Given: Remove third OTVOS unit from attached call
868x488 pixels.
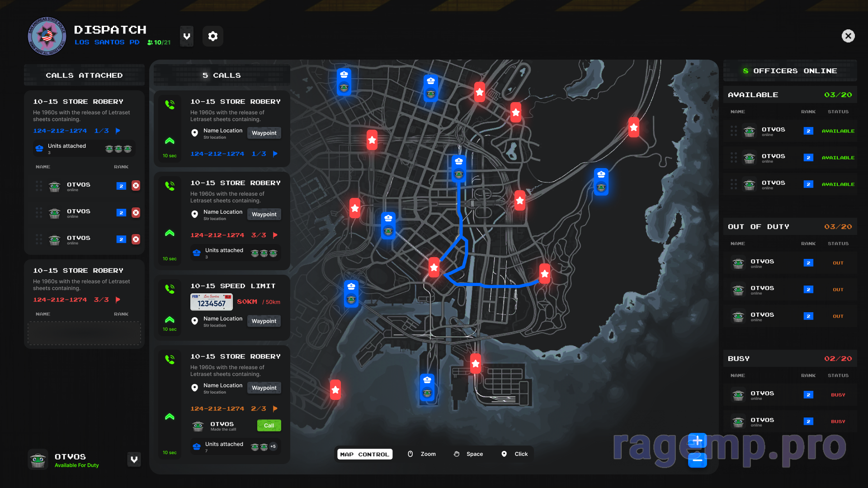Looking at the screenshot, I should 136,239.
